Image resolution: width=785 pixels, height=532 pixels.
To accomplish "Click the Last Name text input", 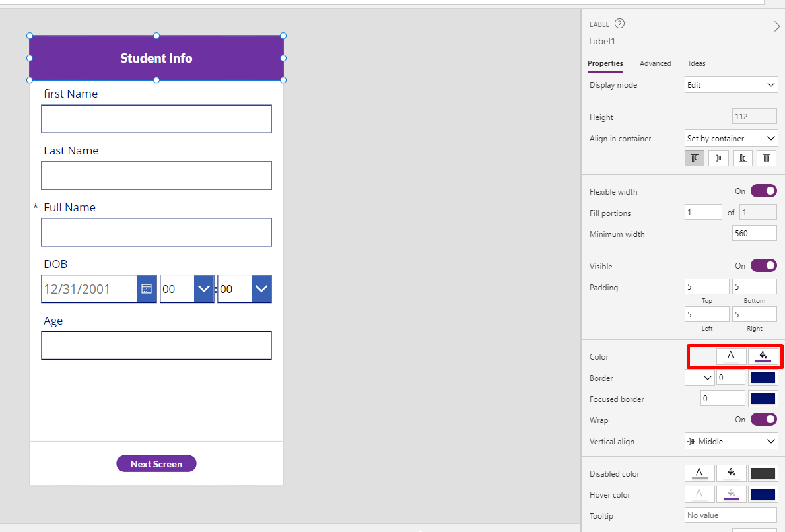I will (x=156, y=176).
